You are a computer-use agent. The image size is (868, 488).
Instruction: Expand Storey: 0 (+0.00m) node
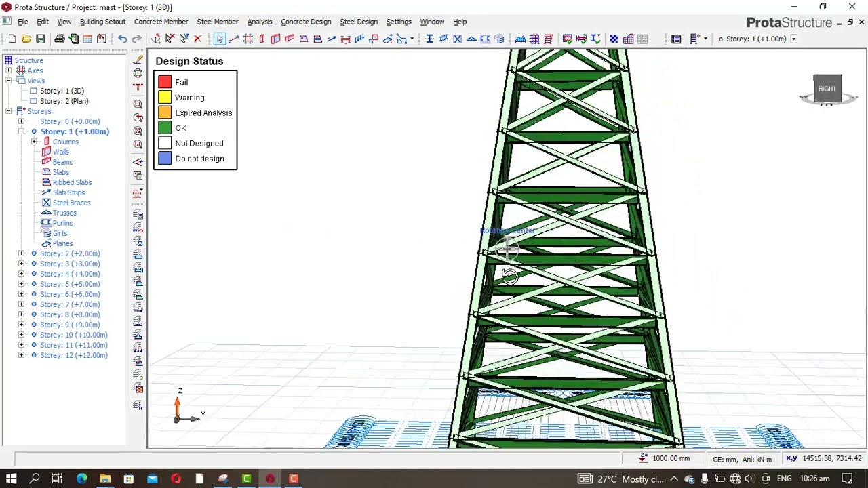pyautogui.click(x=21, y=121)
